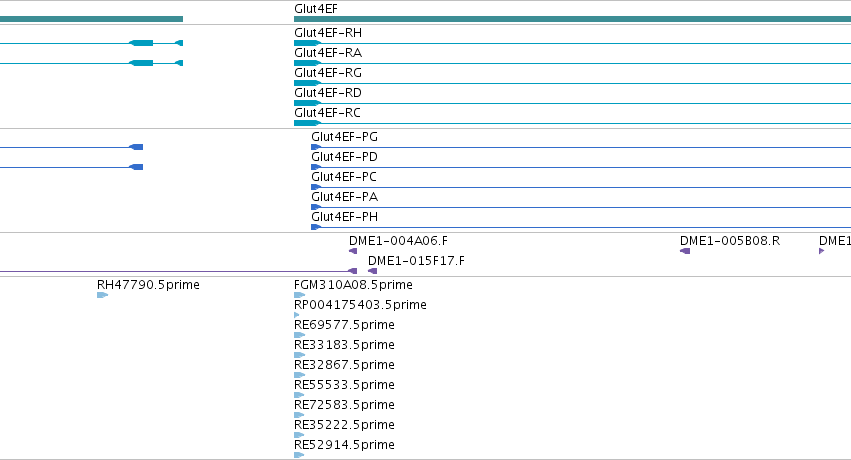851x460 pixels.
Task: Click the RE52914.5prime arrow glyph
Action: 300,455
